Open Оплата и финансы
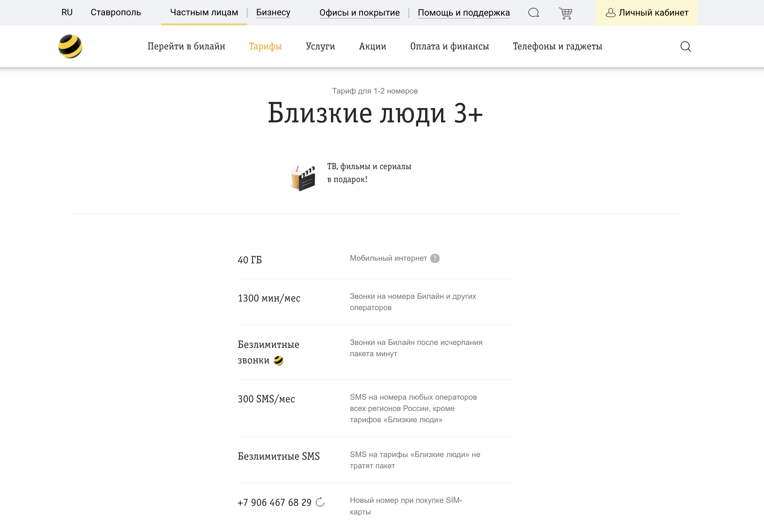The width and height of the screenshot is (764, 532). (x=449, y=46)
